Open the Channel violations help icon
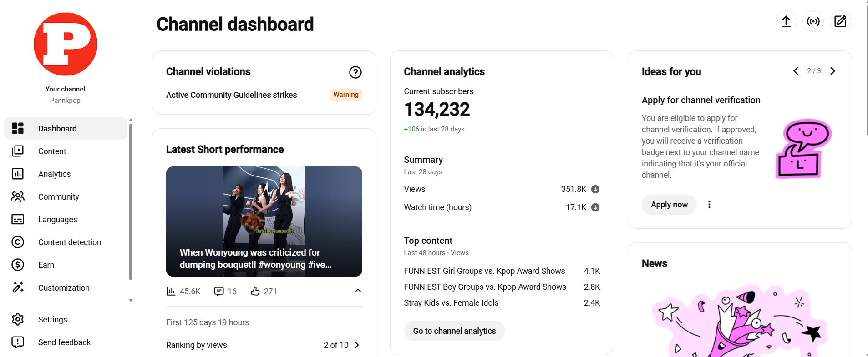Viewport: 868px width, 357px height. 355,72
